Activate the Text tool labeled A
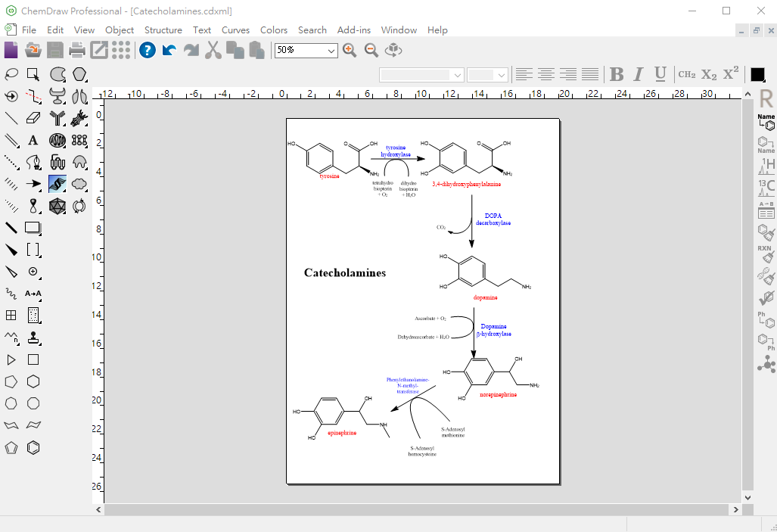Image resolution: width=777 pixels, height=532 pixels. click(x=33, y=140)
